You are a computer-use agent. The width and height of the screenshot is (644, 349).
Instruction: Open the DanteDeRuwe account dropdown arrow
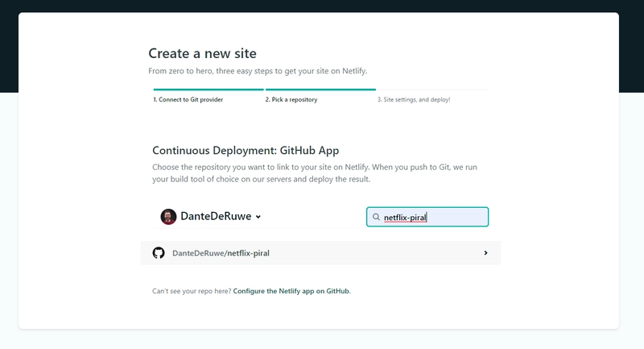[258, 217]
